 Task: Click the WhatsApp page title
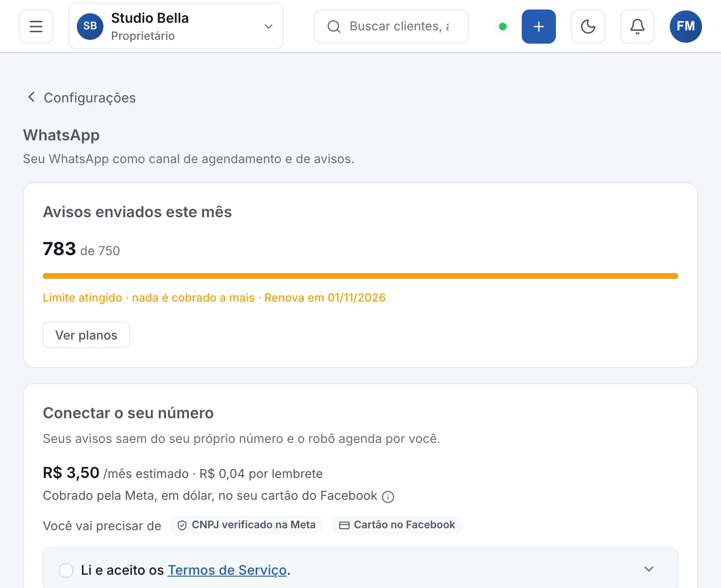click(x=61, y=135)
